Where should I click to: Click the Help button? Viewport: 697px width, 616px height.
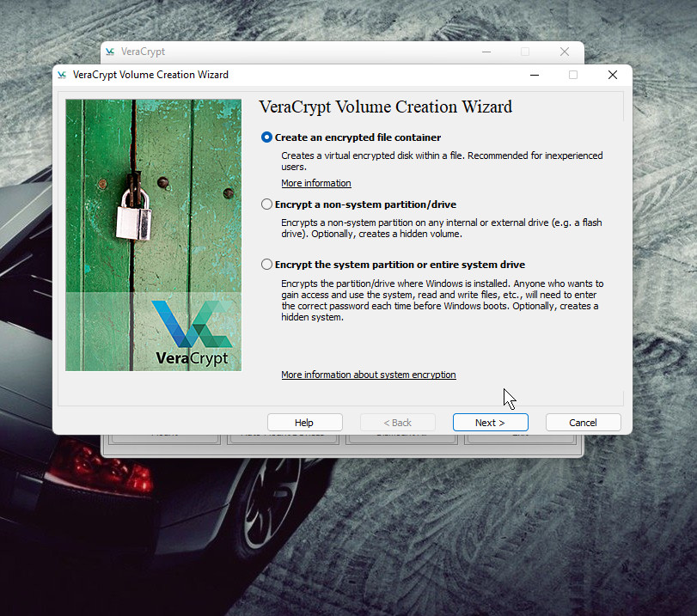click(x=304, y=422)
